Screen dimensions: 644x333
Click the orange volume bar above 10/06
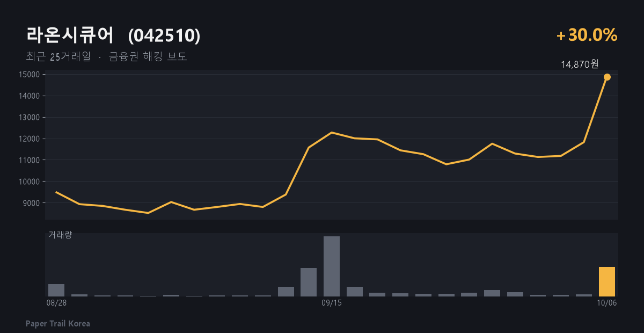(607, 281)
